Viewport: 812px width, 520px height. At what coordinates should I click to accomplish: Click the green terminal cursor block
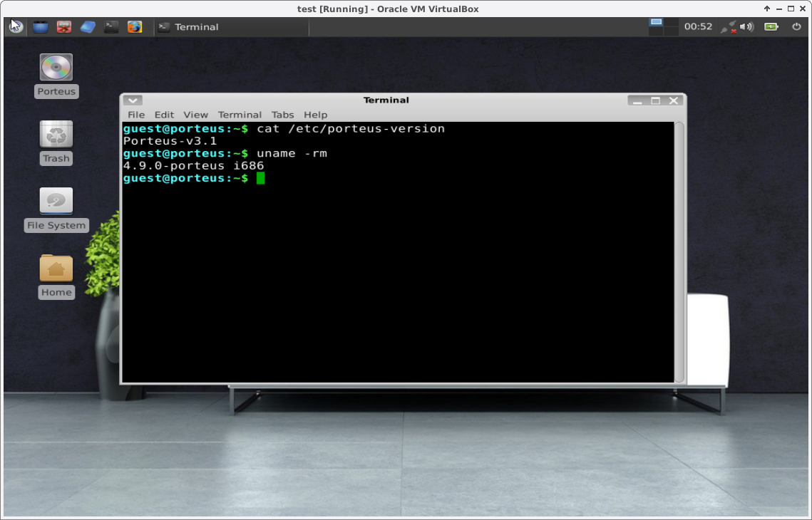pyautogui.click(x=260, y=178)
